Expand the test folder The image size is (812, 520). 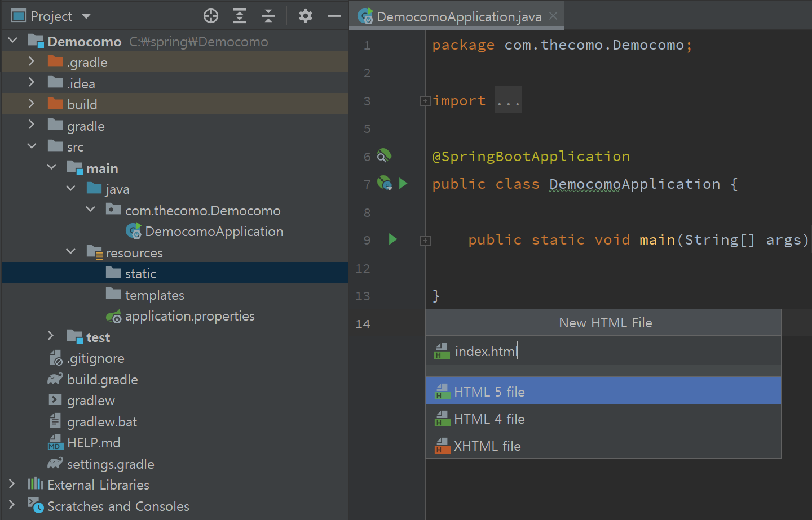pyautogui.click(x=51, y=336)
